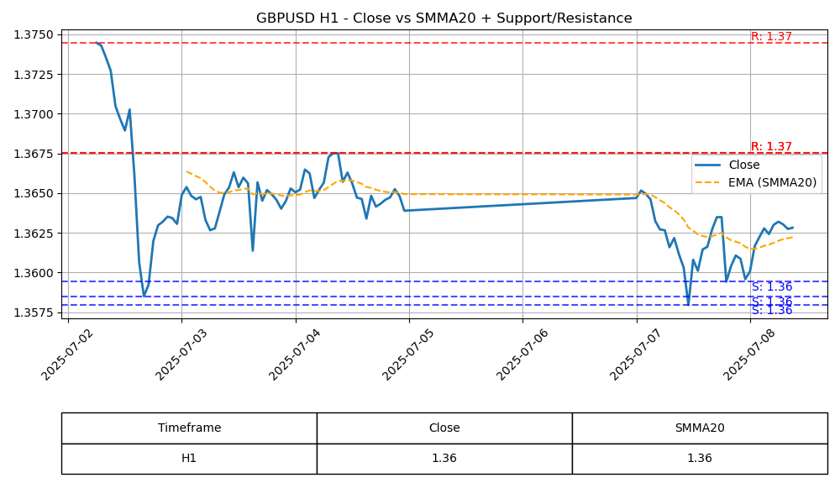Select the "R: 1.37" label just above the legend

(771, 146)
